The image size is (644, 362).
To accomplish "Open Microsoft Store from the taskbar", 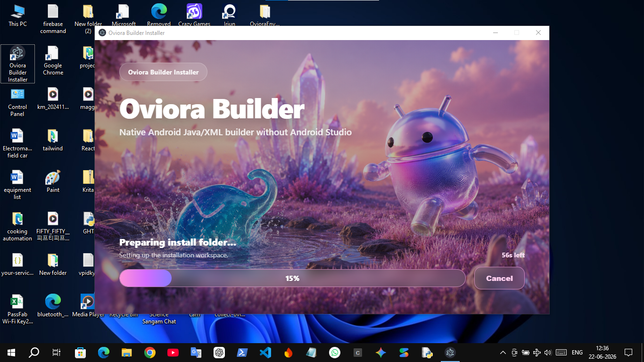I will point(80,352).
